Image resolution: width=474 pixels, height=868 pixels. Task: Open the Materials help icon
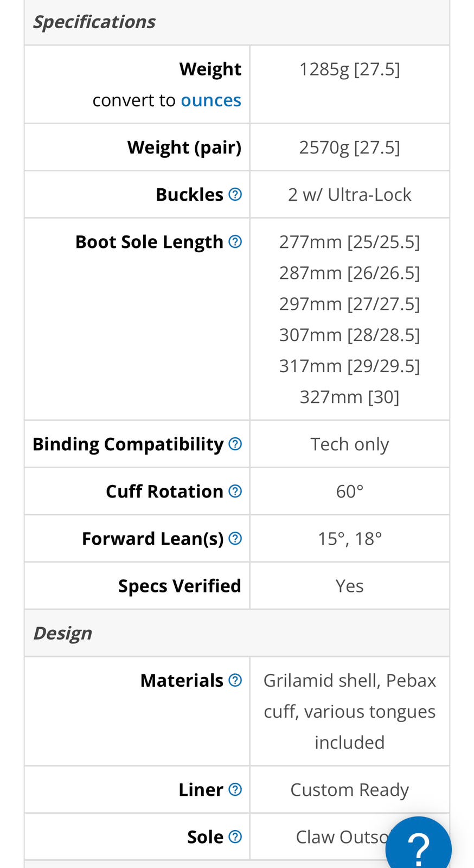point(235,680)
